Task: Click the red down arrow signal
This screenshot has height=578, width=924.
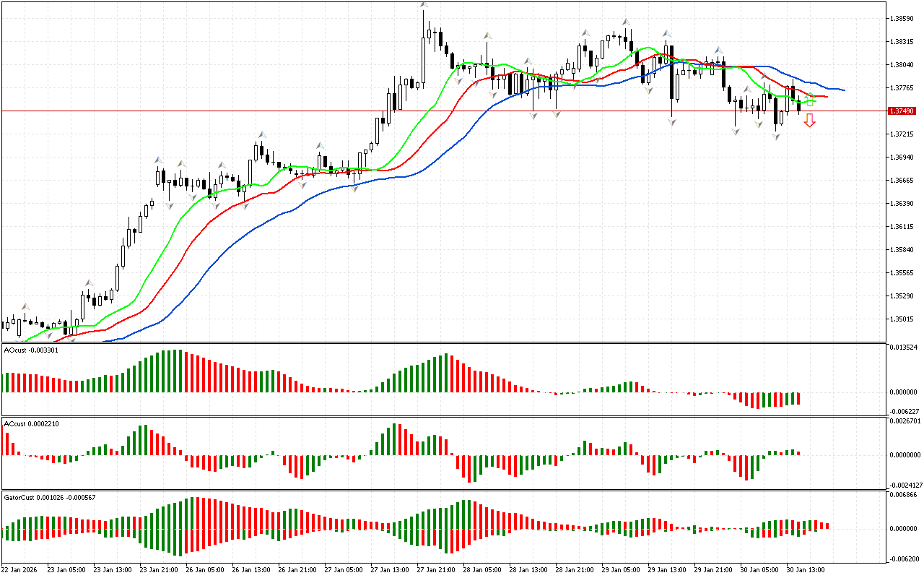Action: pyautogui.click(x=810, y=121)
